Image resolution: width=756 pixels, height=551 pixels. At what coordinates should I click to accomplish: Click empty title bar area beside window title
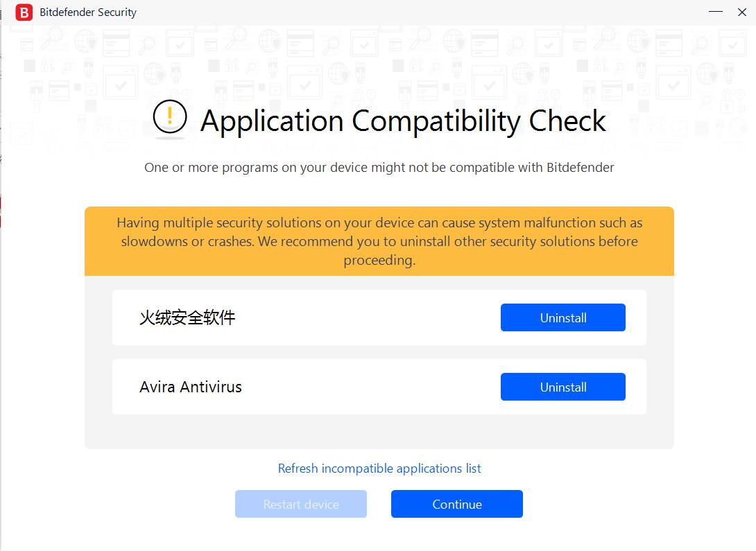click(x=416, y=12)
